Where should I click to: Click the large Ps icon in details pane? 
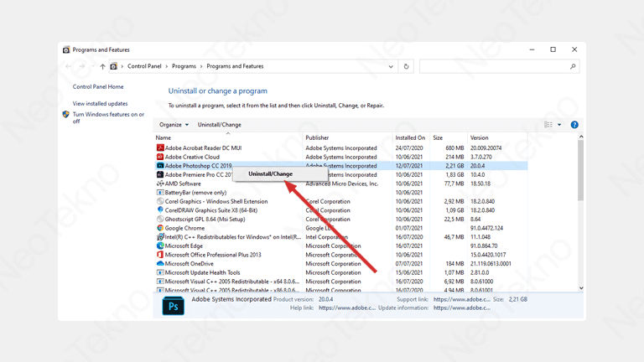[174, 306]
